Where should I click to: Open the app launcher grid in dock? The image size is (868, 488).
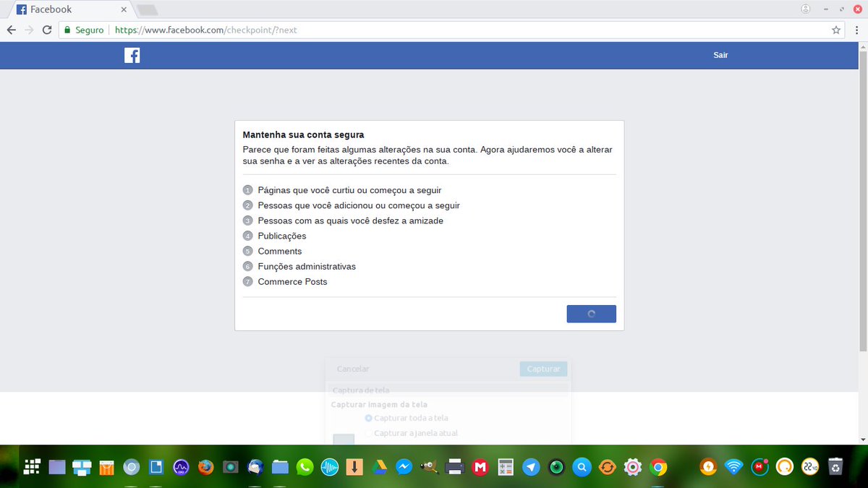(32, 467)
